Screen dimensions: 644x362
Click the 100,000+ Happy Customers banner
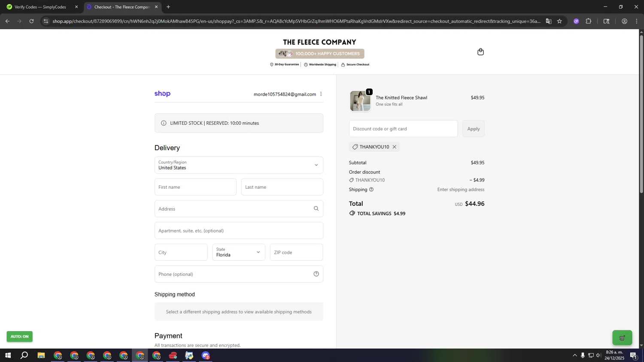click(320, 54)
